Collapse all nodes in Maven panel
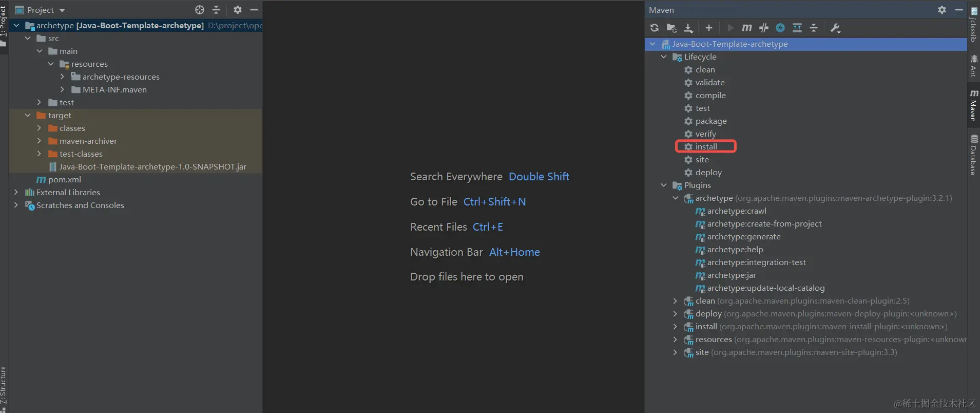Screen dimensions: 980x413 [x=814, y=28]
